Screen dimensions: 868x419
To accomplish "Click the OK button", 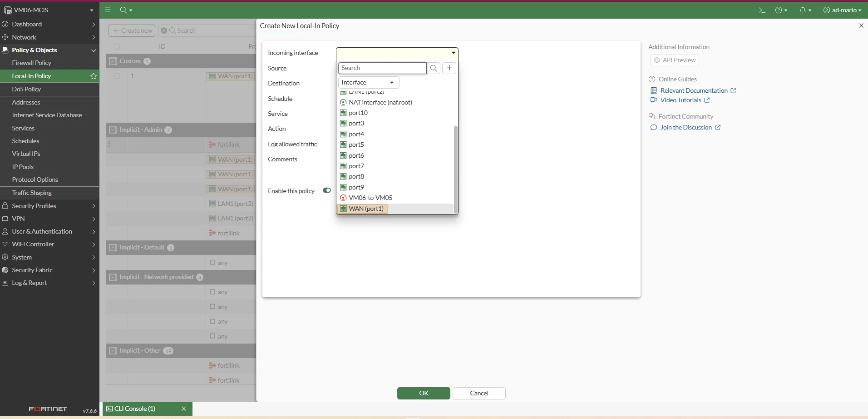I will [424, 393].
